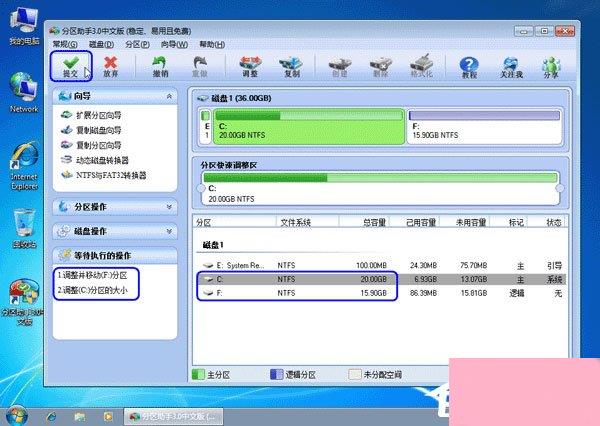Click the 100.00MB capacity cell
600x426 pixels.
(x=371, y=265)
